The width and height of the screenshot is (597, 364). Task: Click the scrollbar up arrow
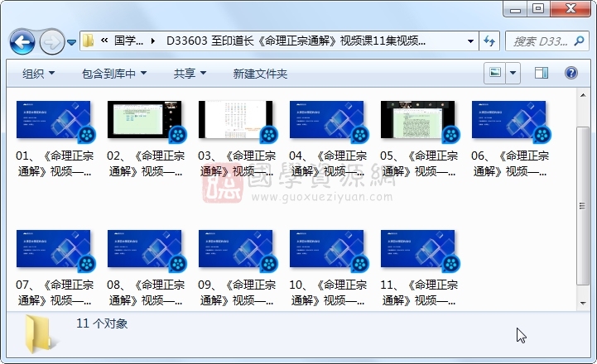tap(583, 95)
